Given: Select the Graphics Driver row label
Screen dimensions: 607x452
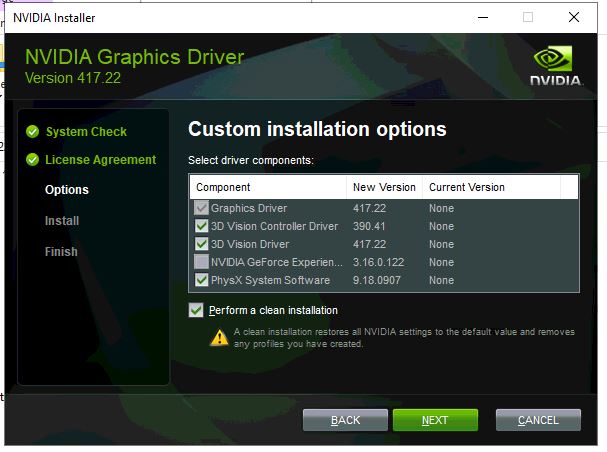Looking at the screenshot, I should click(249, 208).
